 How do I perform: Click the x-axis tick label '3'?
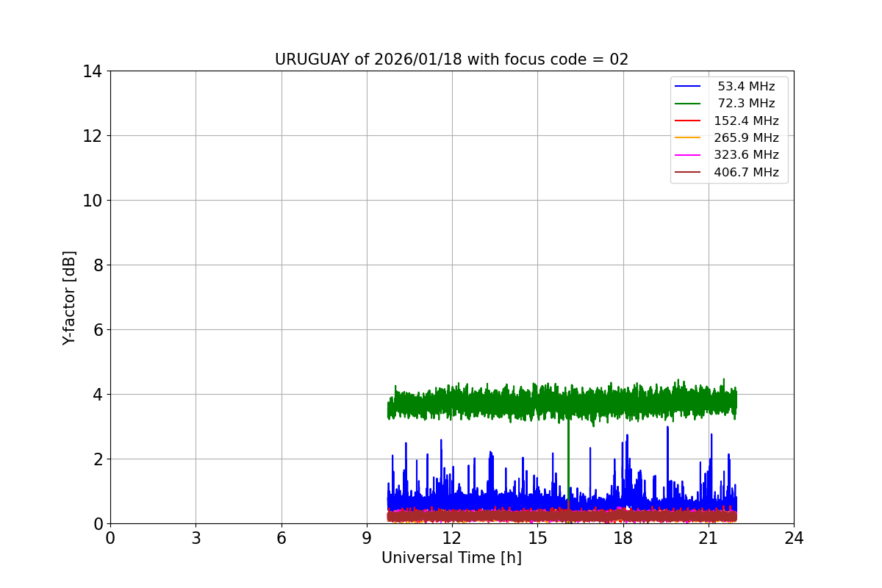[x=196, y=539]
